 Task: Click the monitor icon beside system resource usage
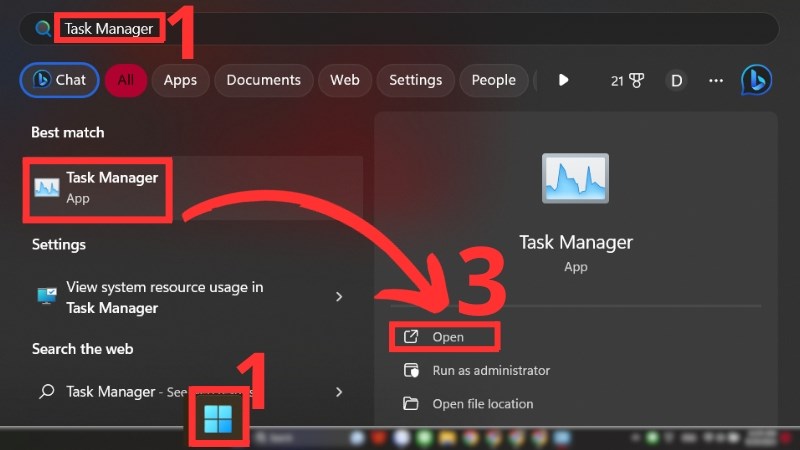tap(46, 296)
